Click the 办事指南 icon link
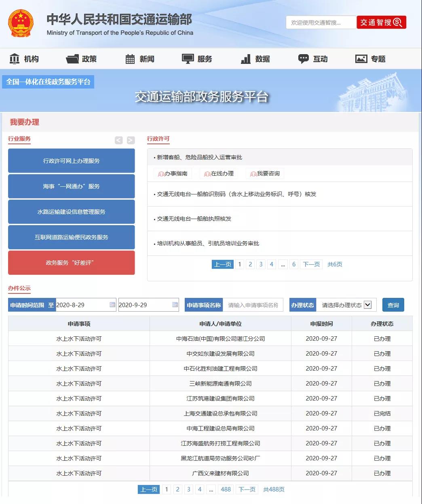This screenshot has height=504, width=422. tap(173, 174)
